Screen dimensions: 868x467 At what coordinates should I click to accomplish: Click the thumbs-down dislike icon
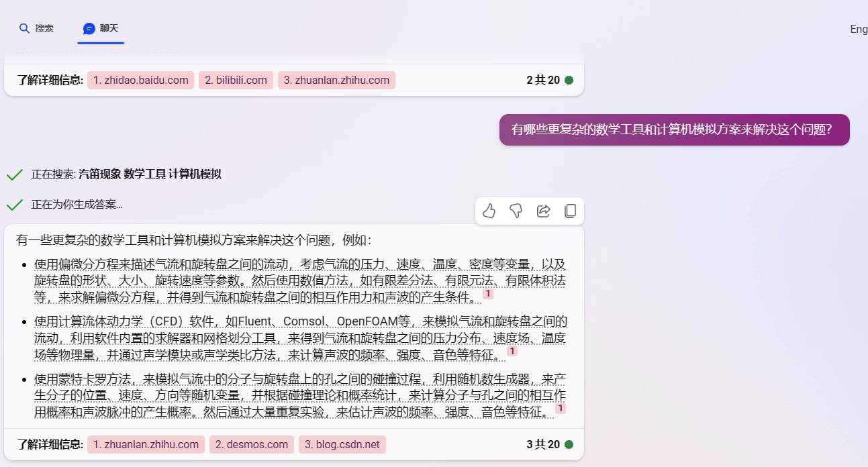tap(516, 211)
